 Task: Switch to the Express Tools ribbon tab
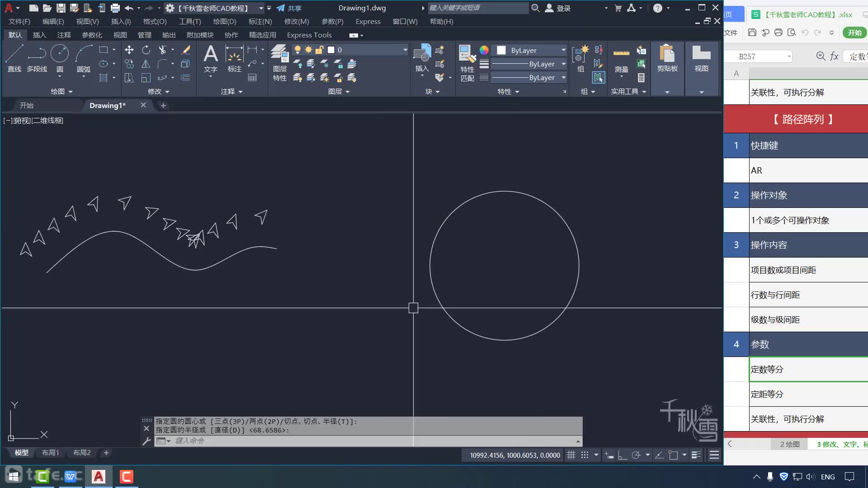[309, 35]
